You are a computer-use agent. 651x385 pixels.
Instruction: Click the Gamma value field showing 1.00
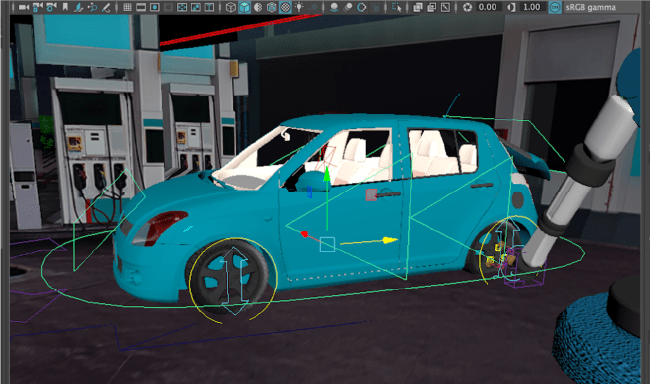[531, 7]
